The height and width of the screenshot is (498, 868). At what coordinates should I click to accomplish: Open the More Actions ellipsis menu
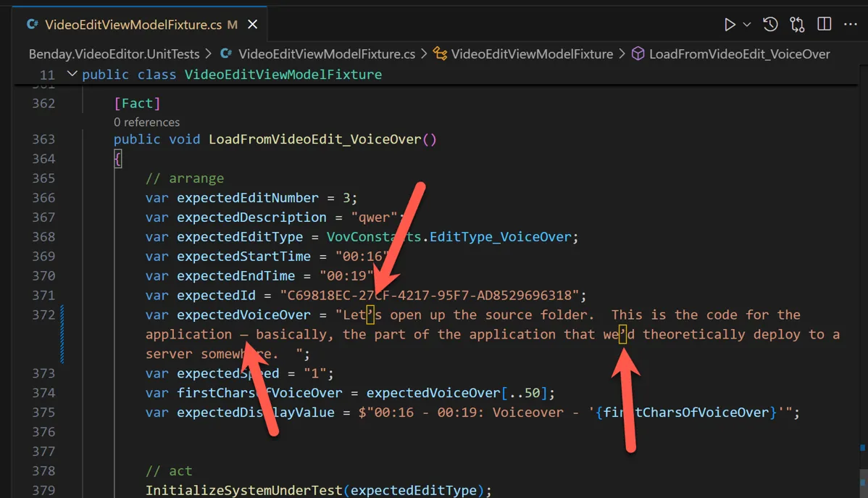coord(851,25)
